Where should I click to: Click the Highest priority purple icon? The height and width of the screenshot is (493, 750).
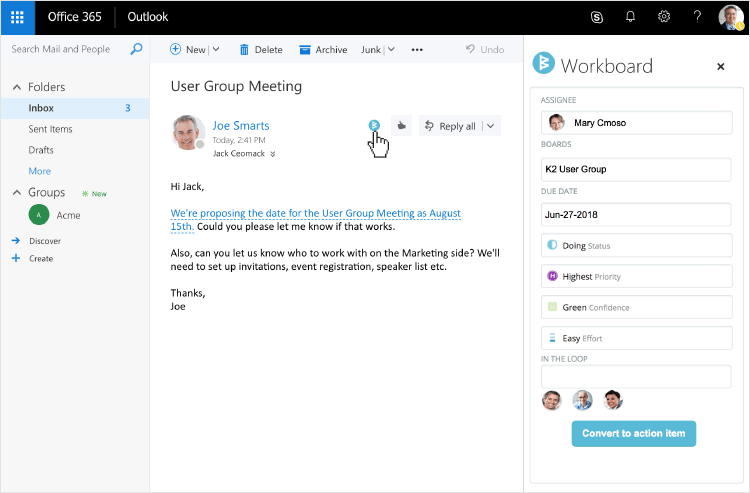pos(552,276)
